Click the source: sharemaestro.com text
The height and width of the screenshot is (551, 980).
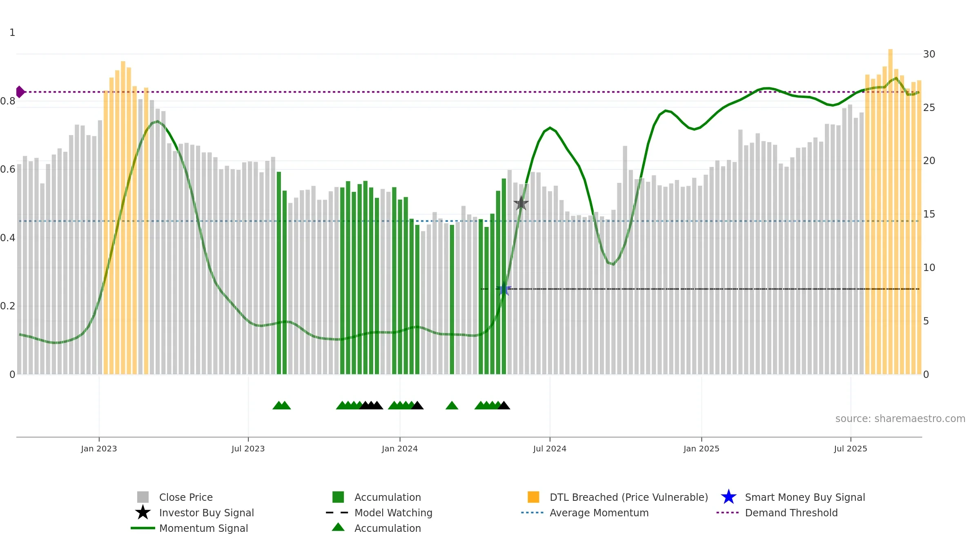pos(900,419)
